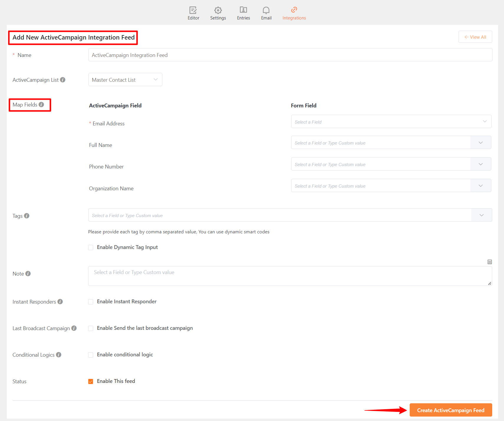The width and height of the screenshot is (504, 421).
Task: Click the Status label
Action: pyautogui.click(x=19, y=381)
